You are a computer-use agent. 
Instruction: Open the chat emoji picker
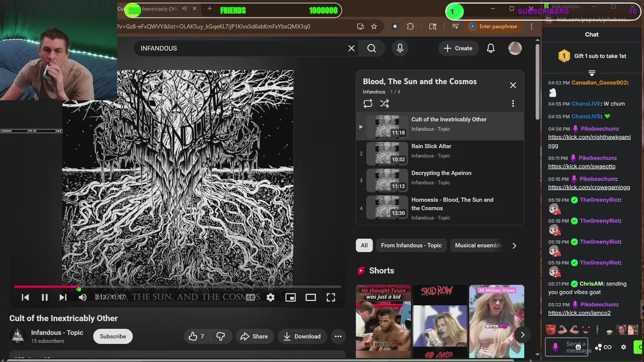[x=578, y=347]
